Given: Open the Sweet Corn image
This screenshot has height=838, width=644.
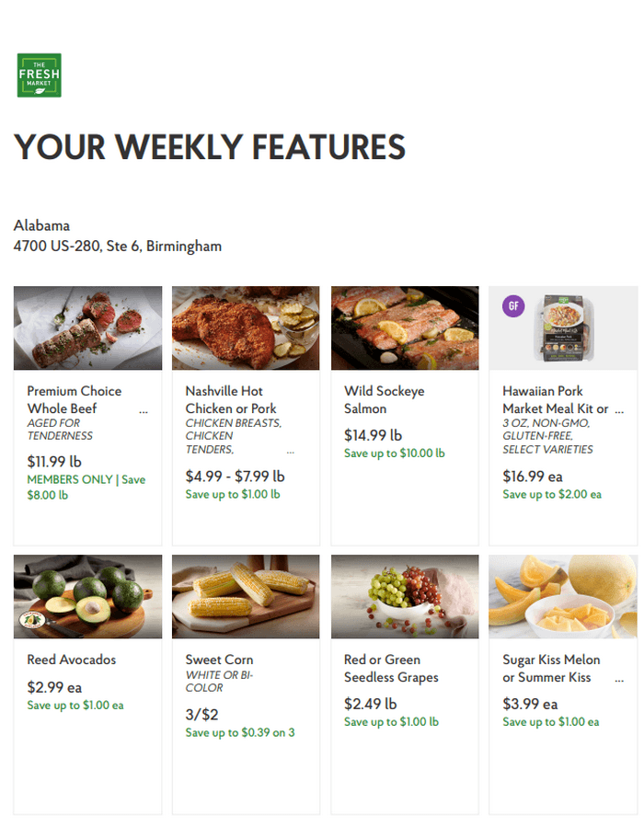Looking at the screenshot, I should pyautogui.click(x=246, y=596).
